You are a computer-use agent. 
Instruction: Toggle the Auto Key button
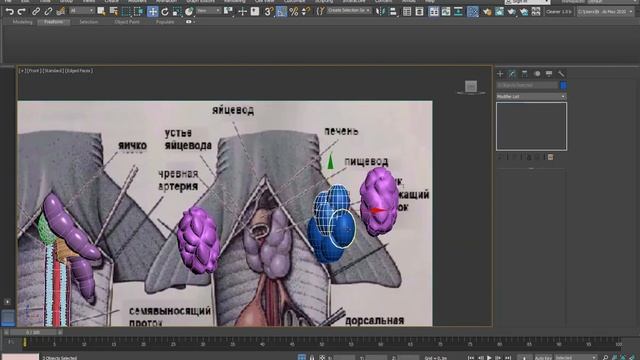tap(543, 358)
